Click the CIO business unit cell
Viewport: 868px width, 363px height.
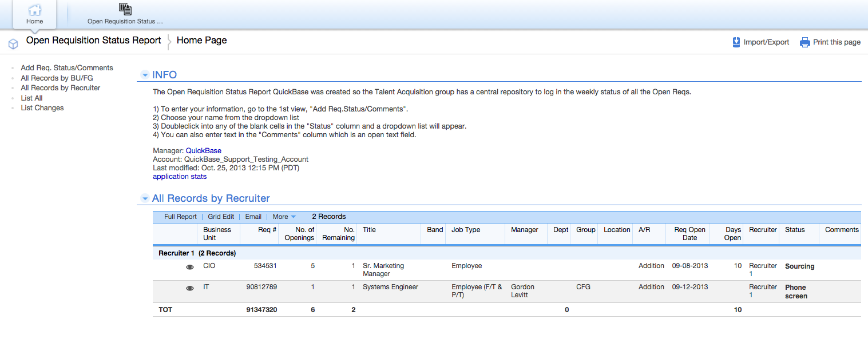[209, 266]
